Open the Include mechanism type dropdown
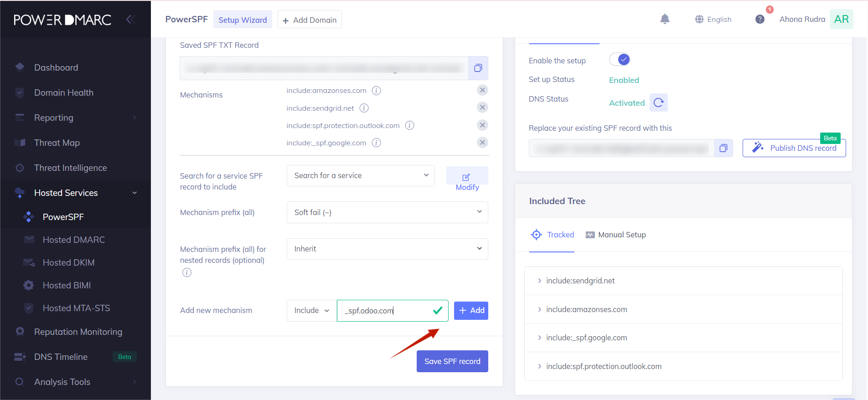This screenshot has height=400, width=868. coord(311,311)
